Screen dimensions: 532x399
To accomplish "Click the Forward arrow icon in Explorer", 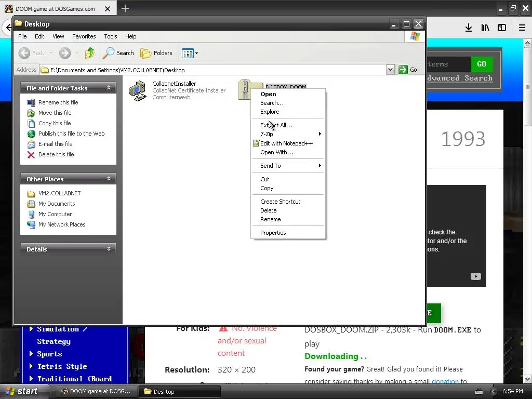I will pos(65,53).
